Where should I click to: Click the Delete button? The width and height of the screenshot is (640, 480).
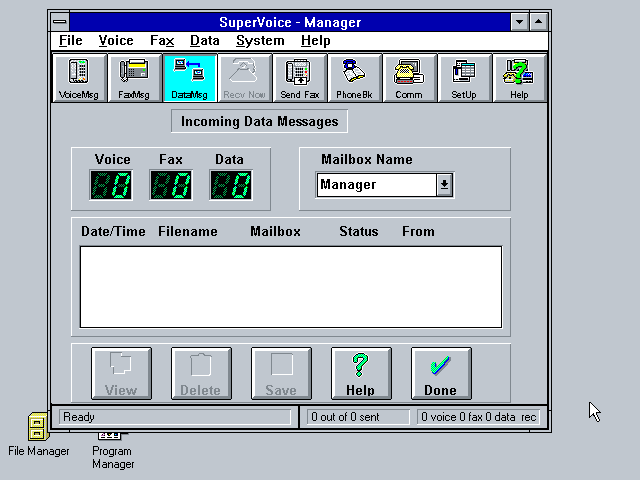click(201, 373)
